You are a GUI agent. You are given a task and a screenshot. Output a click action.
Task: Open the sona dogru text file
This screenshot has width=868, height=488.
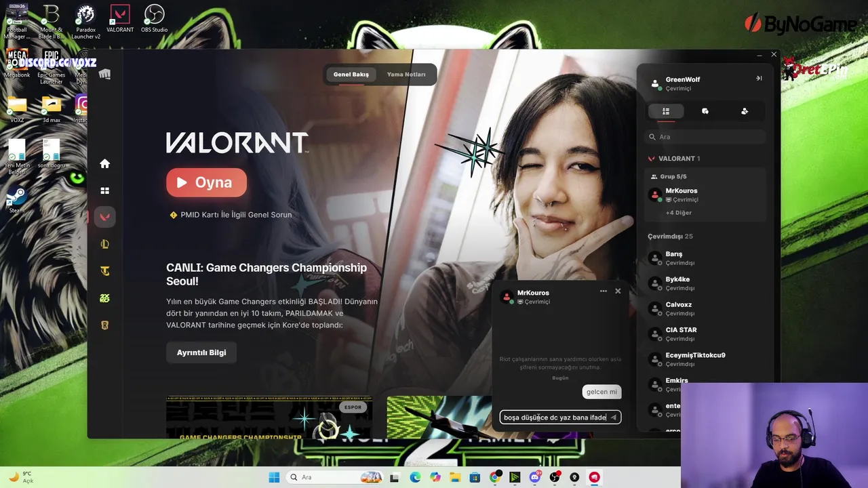[x=52, y=153]
